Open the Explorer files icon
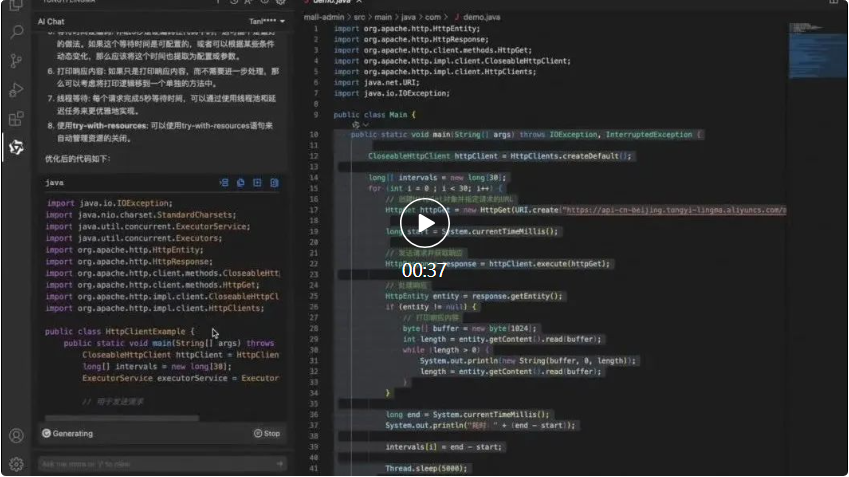 point(16,5)
